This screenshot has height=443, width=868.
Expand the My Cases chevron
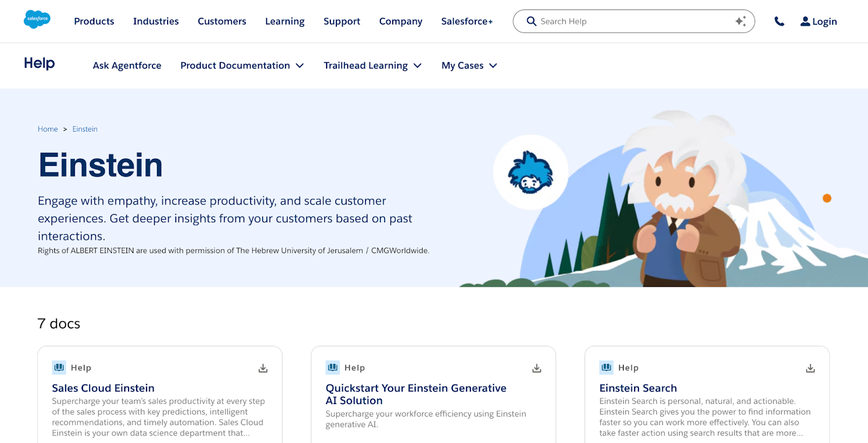pos(493,66)
